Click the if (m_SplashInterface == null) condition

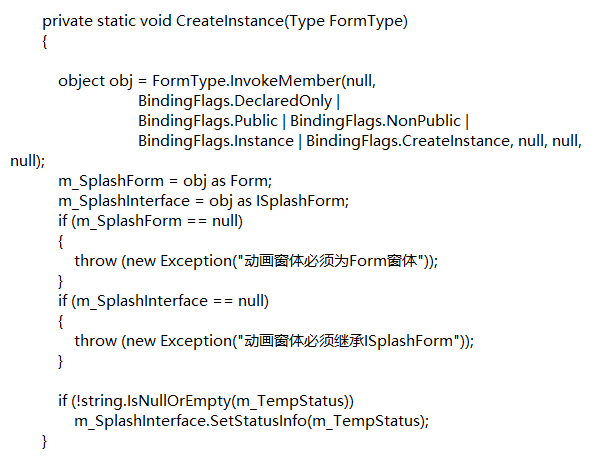pos(163,301)
